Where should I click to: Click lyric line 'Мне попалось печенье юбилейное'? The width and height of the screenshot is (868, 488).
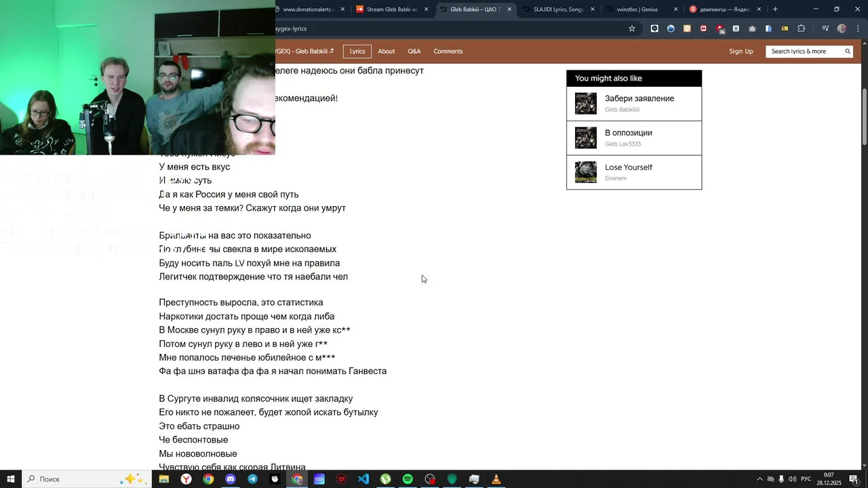(x=247, y=358)
